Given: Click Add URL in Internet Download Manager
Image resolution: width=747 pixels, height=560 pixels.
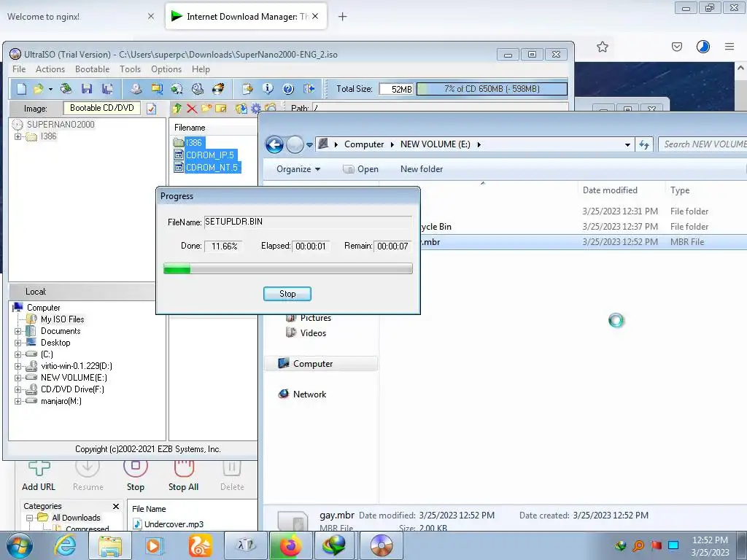Looking at the screenshot, I should click(x=39, y=477).
